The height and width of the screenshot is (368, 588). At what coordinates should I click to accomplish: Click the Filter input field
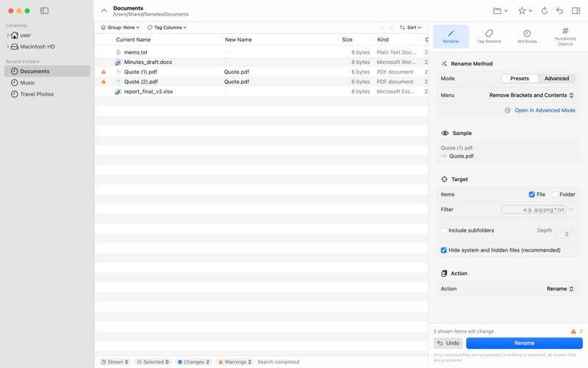pos(534,210)
